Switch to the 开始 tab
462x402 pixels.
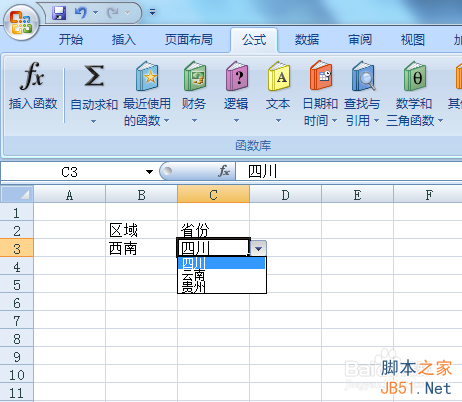71,40
